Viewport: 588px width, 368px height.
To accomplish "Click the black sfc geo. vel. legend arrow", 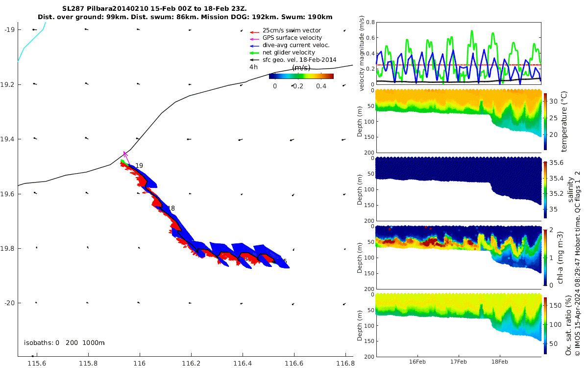I will pyautogui.click(x=253, y=60).
